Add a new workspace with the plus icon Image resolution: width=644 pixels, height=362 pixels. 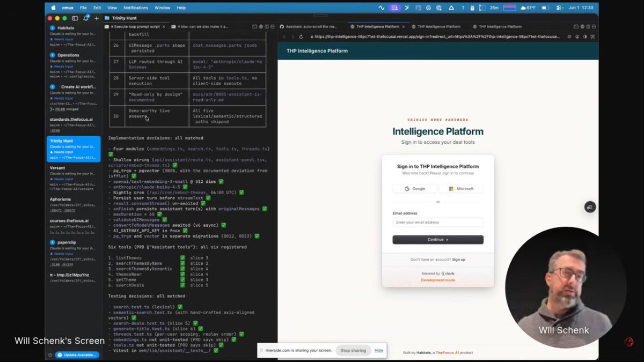[x=97, y=18]
